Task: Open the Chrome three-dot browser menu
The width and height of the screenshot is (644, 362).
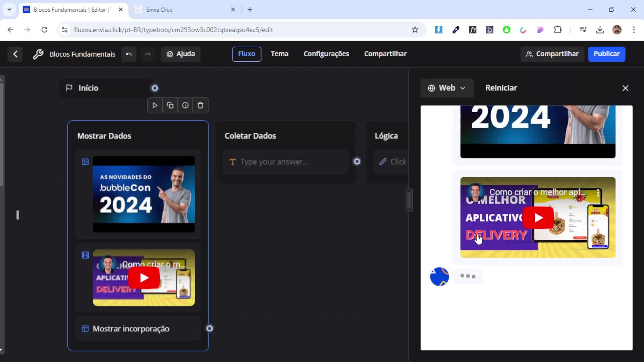Action: 634,30
